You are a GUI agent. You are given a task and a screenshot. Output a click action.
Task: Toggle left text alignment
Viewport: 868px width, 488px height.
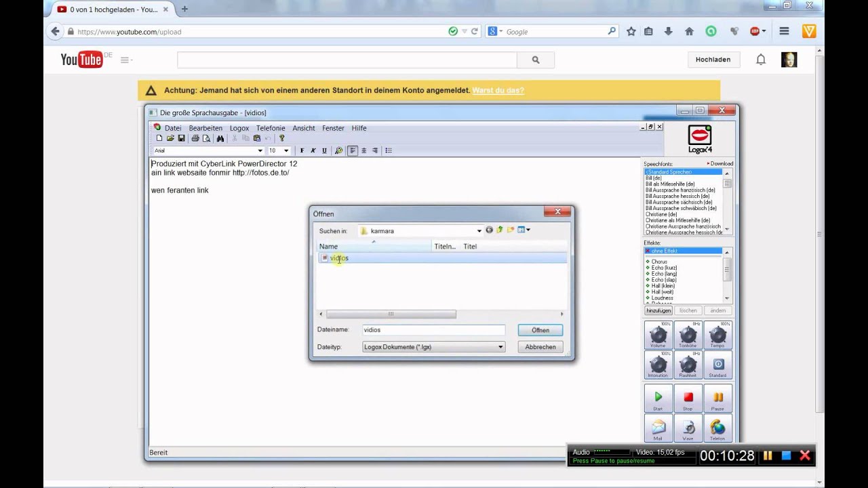point(353,150)
